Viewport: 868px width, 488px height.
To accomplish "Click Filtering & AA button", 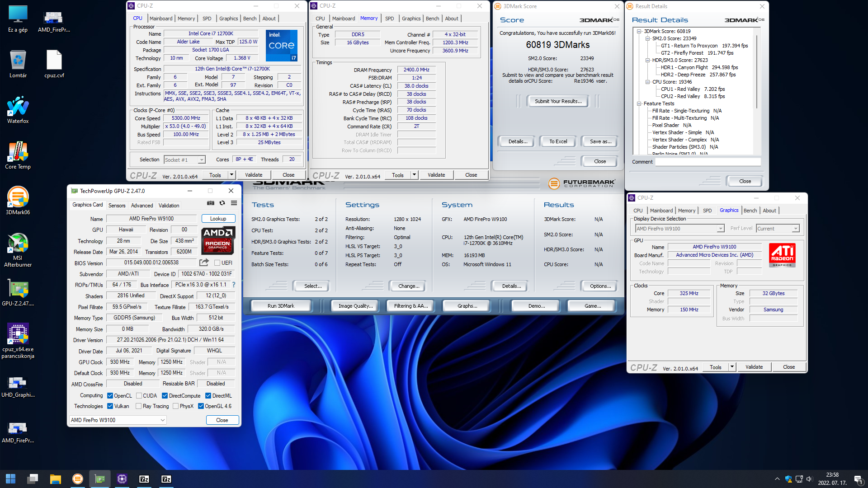I will click(x=410, y=306).
